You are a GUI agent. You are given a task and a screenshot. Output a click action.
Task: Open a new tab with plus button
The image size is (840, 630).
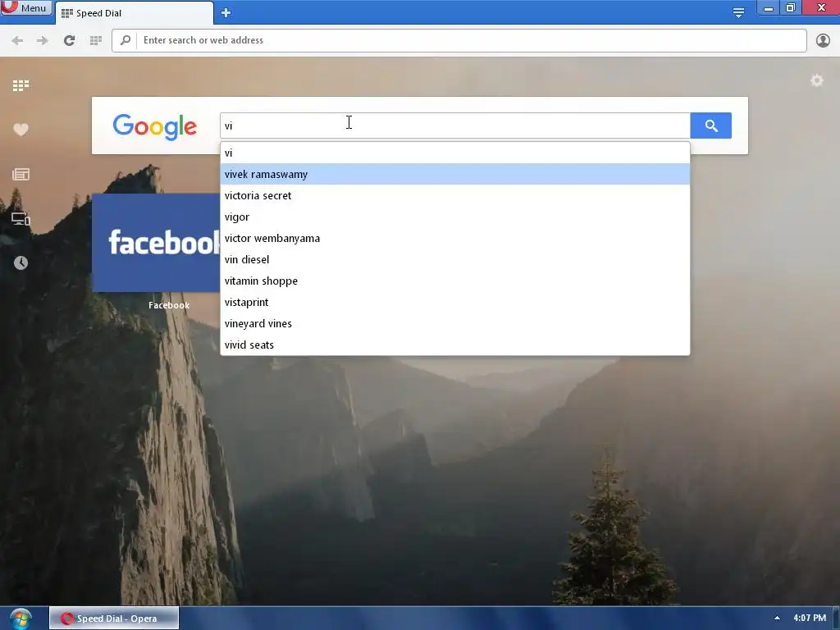[226, 13]
